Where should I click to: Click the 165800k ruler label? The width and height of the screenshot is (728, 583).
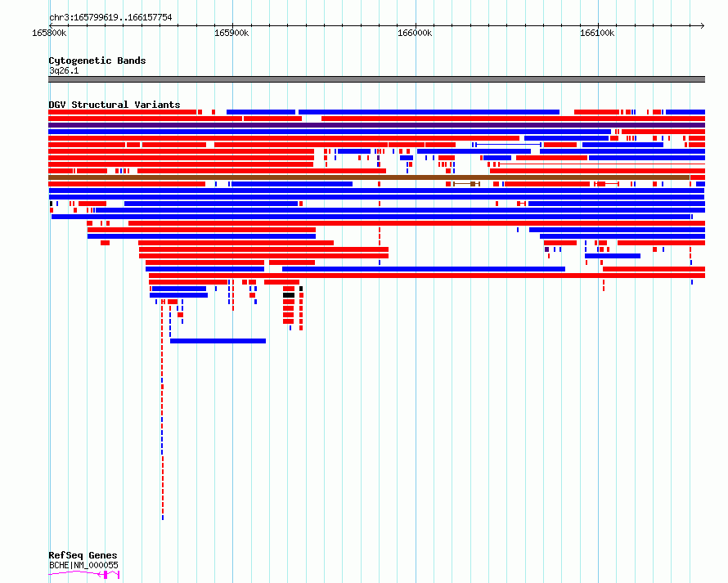click(49, 33)
